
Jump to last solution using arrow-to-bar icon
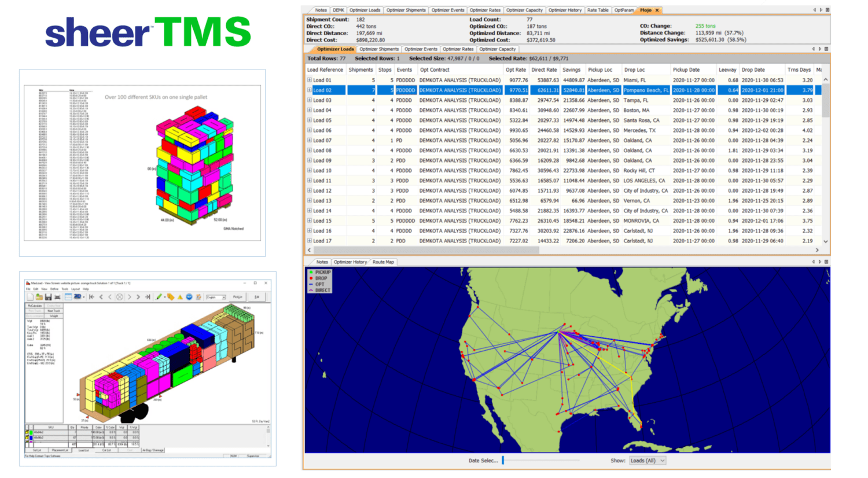tap(148, 296)
